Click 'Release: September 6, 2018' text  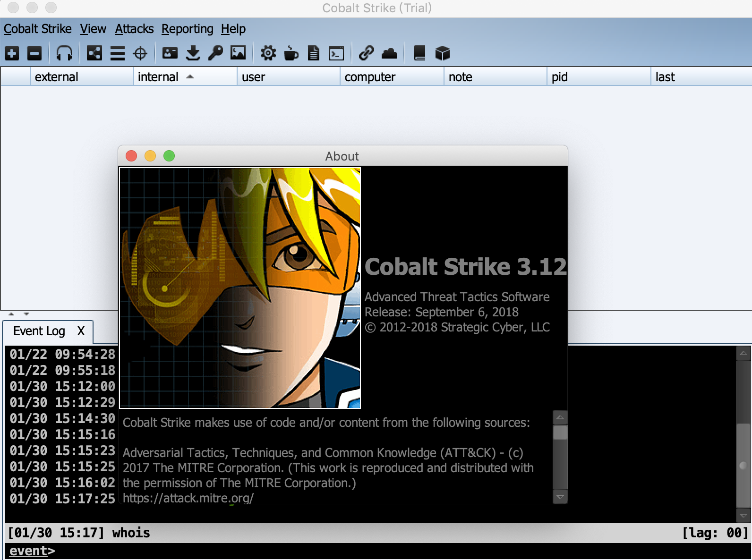coord(441,312)
